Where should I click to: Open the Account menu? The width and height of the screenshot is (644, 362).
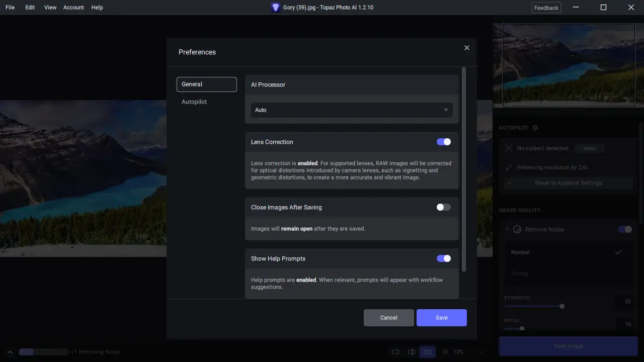point(73,8)
